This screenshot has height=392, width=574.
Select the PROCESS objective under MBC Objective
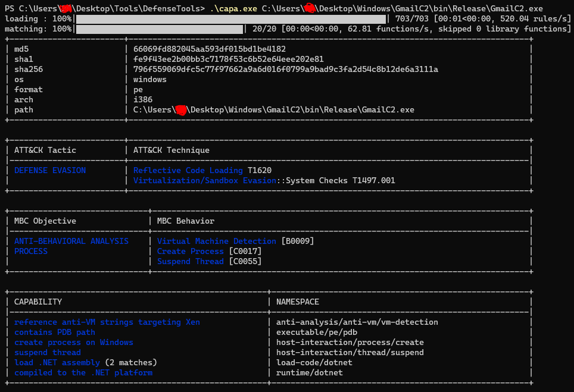click(31, 252)
